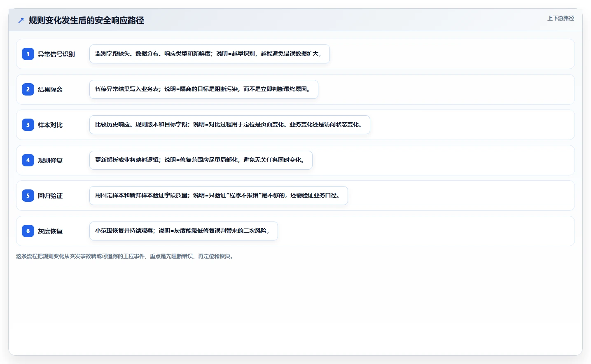
Task: Open the description box starting 更新解析或业务映射逻辑
Action: click(x=201, y=160)
